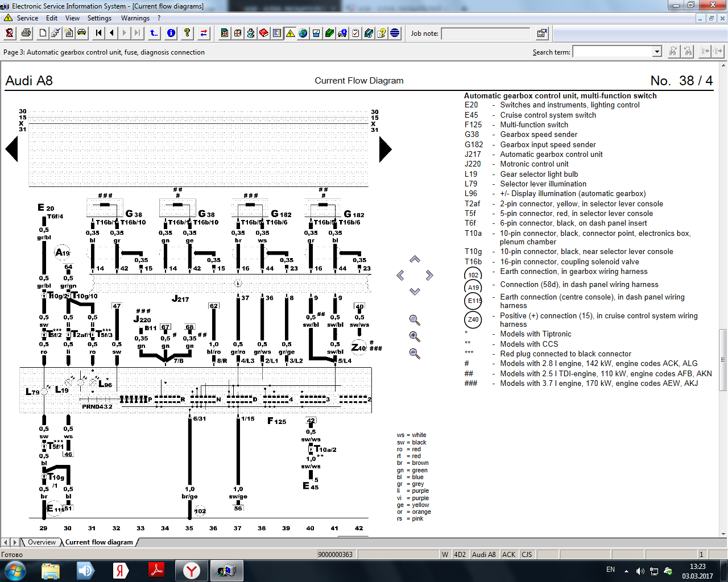Image resolution: width=728 pixels, height=582 pixels.
Task: Select the Current flow diagram tab
Action: click(x=99, y=542)
